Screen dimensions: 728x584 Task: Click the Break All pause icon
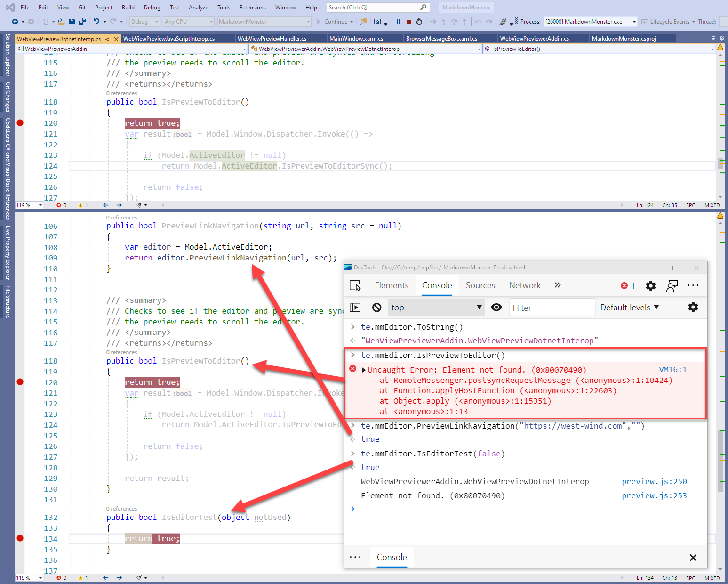(x=399, y=22)
